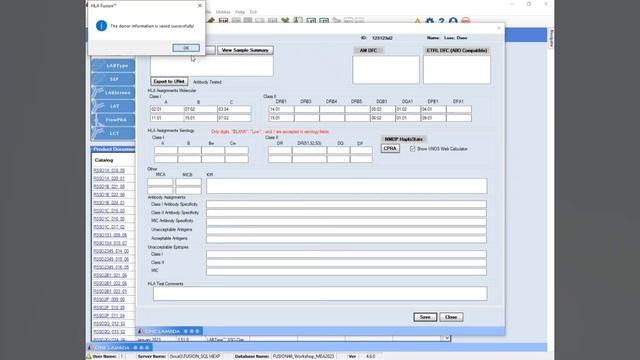Click the blue circle toolbar icon
The width and height of the screenshot is (640, 360).
point(453,21)
